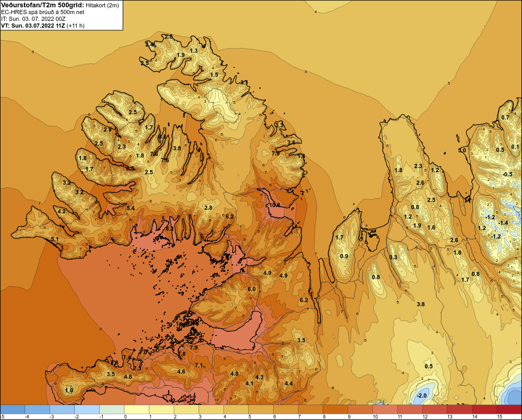The image size is (522, 420).
Task: Select the legend swatch between -3 and -2
Action: [62, 409]
